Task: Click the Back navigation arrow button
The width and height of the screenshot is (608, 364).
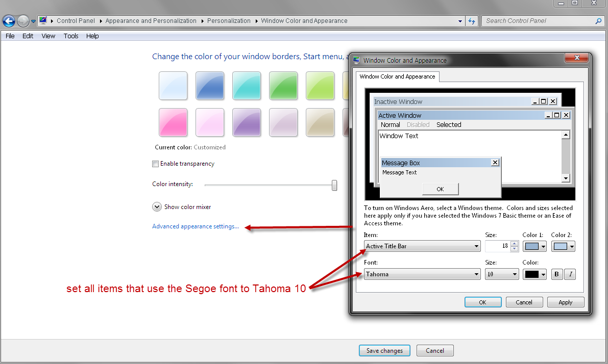Action: [x=9, y=21]
